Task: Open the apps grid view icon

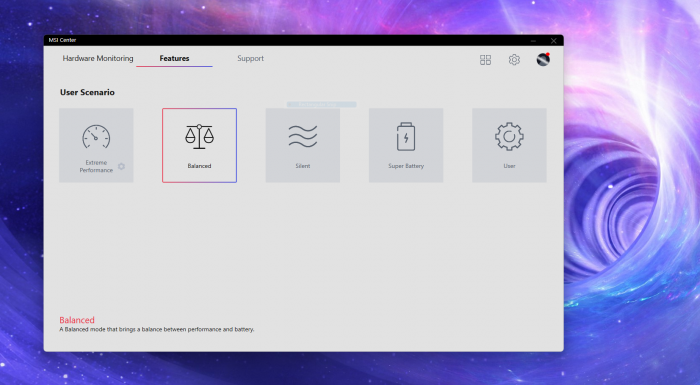Action: (x=485, y=60)
